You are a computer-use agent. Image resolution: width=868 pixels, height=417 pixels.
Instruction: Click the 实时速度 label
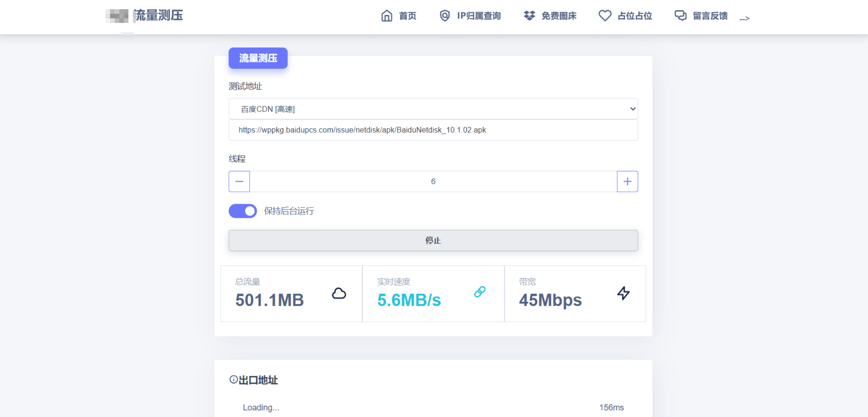394,282
